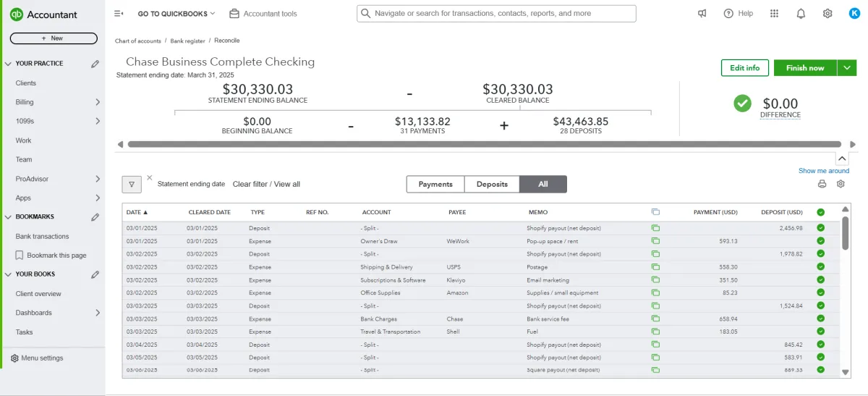Click the print icon above the table
The image size is (868, 396).
(x=822, y=184)
